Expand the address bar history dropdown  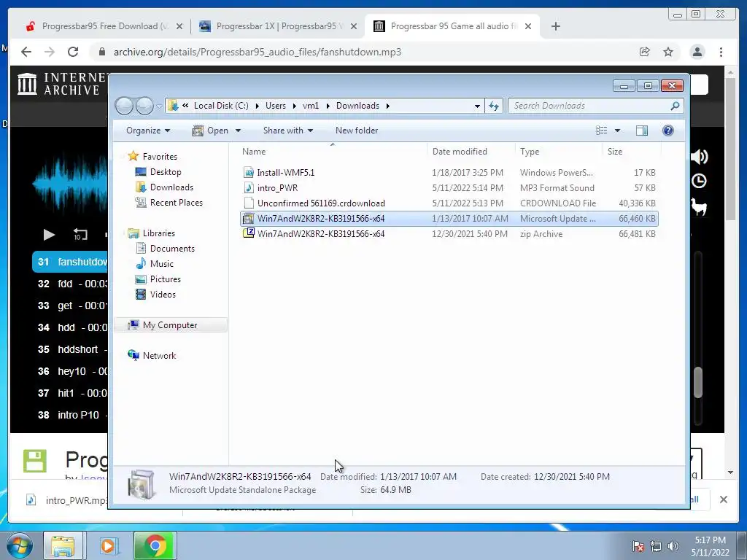(x=477, y=106)
